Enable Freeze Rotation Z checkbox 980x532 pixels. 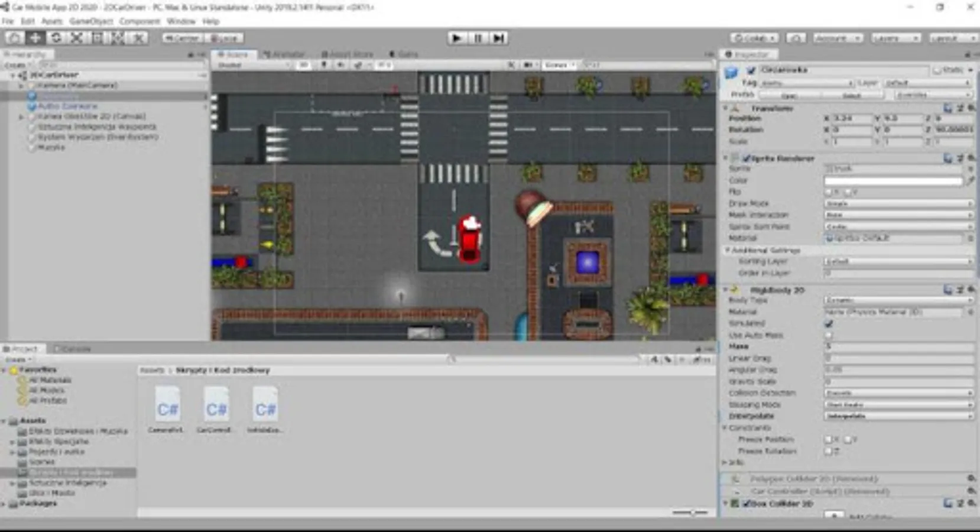coord(829,451)
